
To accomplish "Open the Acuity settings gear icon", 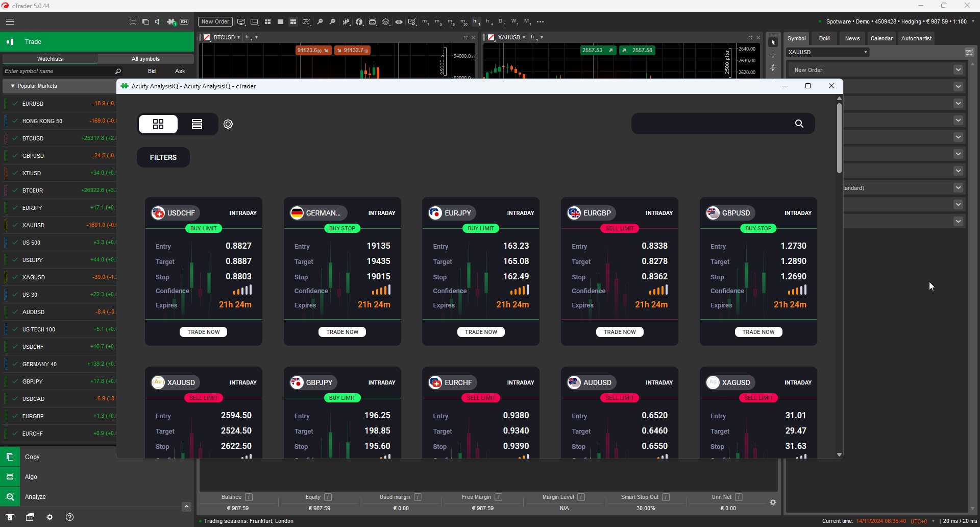I will pyautogui.click(x=228, y=124).
